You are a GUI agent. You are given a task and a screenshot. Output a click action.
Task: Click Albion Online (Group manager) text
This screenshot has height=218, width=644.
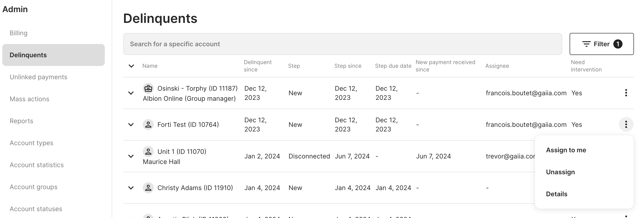click(189, 99)
